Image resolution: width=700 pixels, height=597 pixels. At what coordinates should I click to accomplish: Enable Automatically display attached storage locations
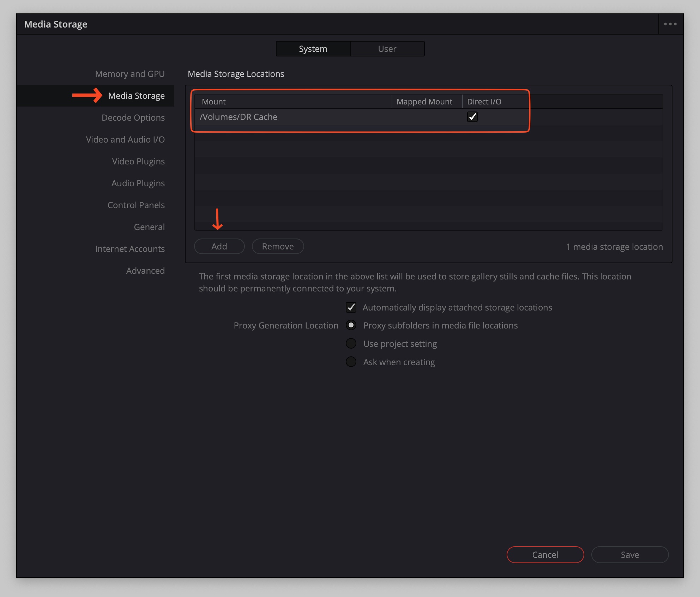[351, 307]
